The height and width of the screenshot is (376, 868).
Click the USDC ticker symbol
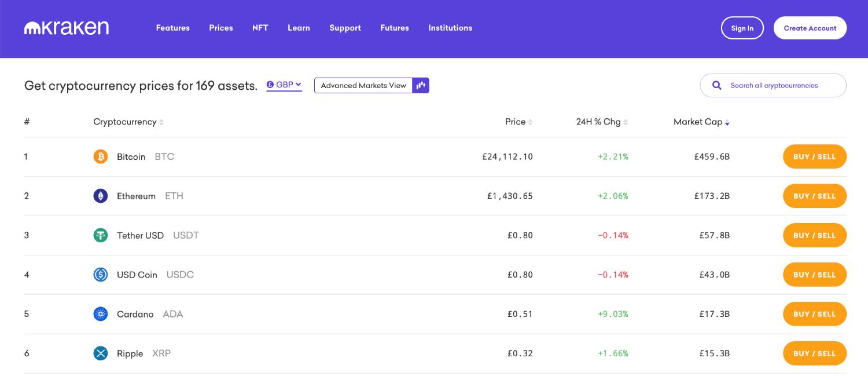pyautogui.click(x=180, y=275)
